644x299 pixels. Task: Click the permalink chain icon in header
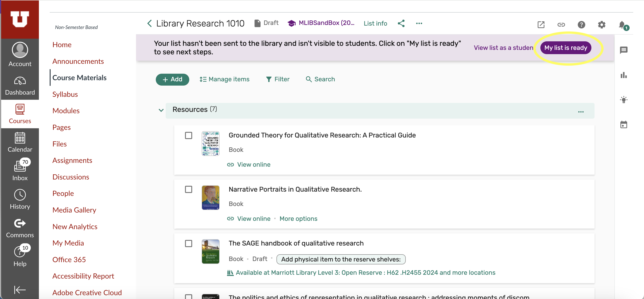click(561, 24)
